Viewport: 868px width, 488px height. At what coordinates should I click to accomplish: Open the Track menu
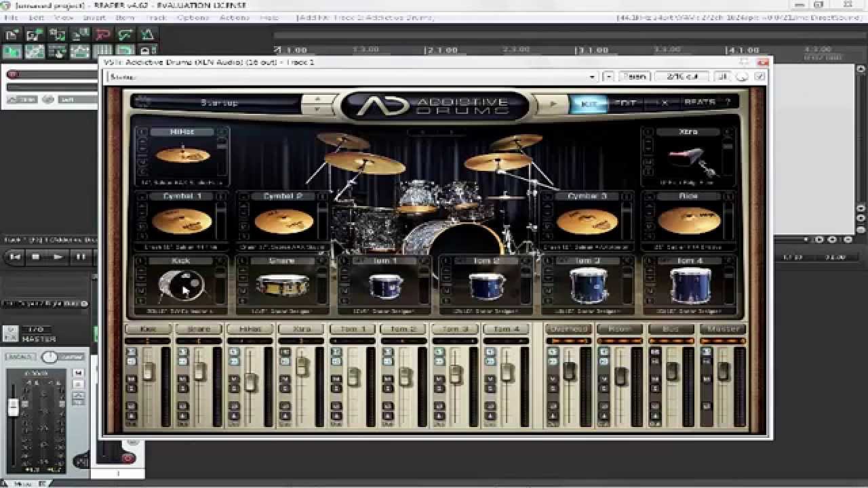click(156, 17)
